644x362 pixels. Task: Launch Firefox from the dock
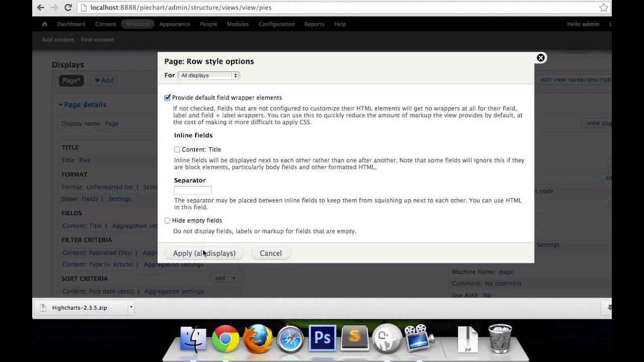tap(258, 338)
